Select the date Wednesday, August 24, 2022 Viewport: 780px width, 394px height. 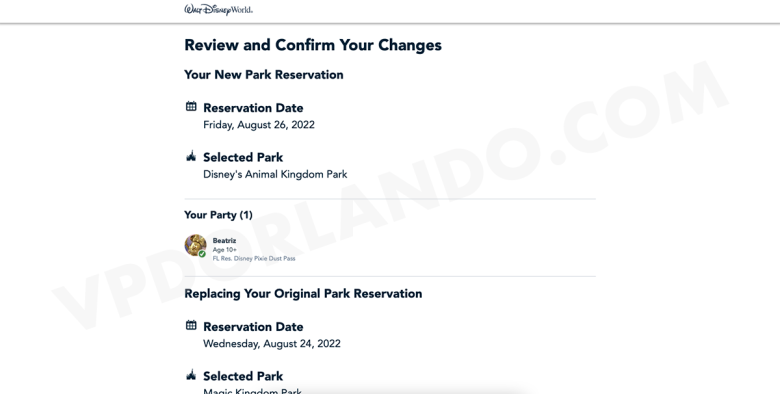click(x=272, y=344)
